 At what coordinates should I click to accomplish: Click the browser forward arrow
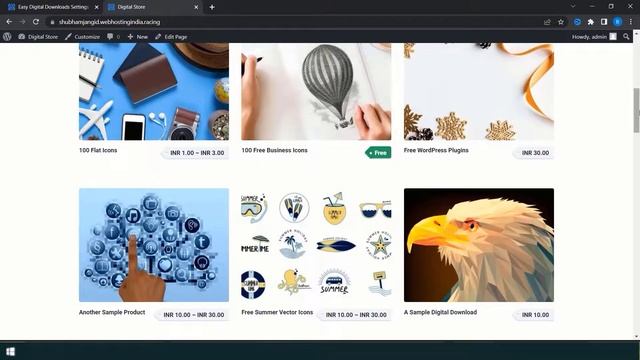[x=22, y=22]
